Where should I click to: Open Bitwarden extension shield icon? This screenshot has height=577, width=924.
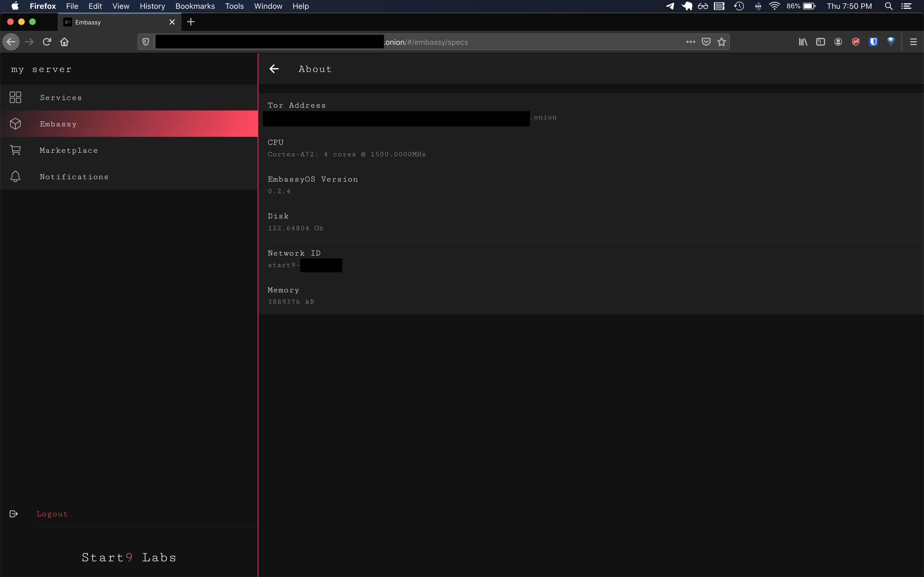pyautogui.click(x=873, y=42)
